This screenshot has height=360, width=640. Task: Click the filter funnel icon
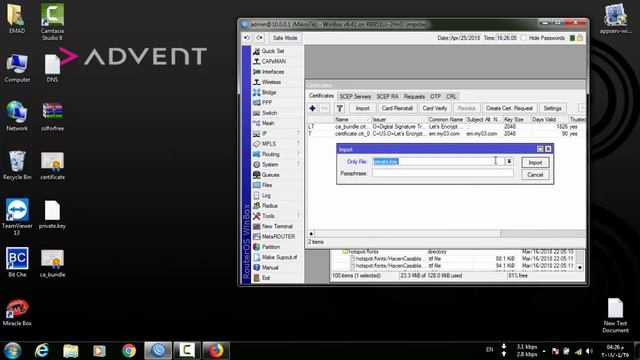(x=339, y=108)
